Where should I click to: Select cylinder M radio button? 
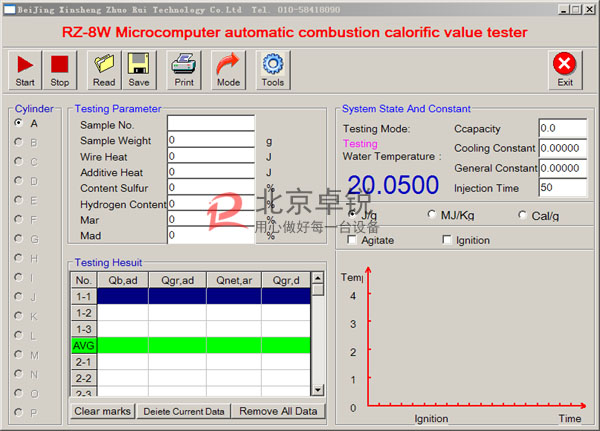[18, 354]
